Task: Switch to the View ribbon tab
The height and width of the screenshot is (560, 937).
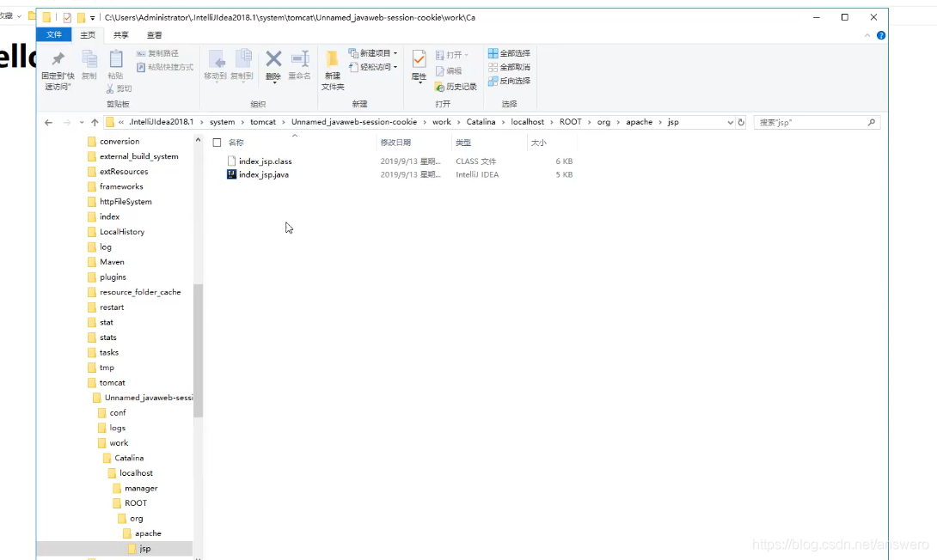Action: [154, 35]
